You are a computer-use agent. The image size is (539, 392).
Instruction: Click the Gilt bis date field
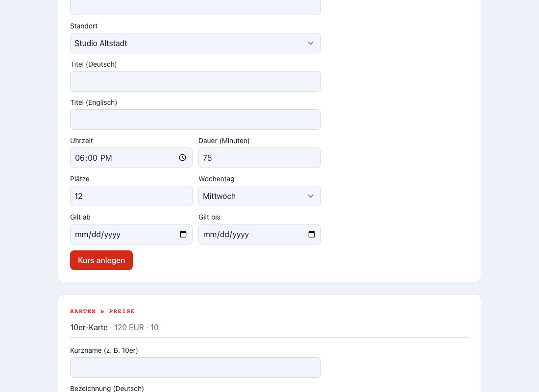click(260, 234)
